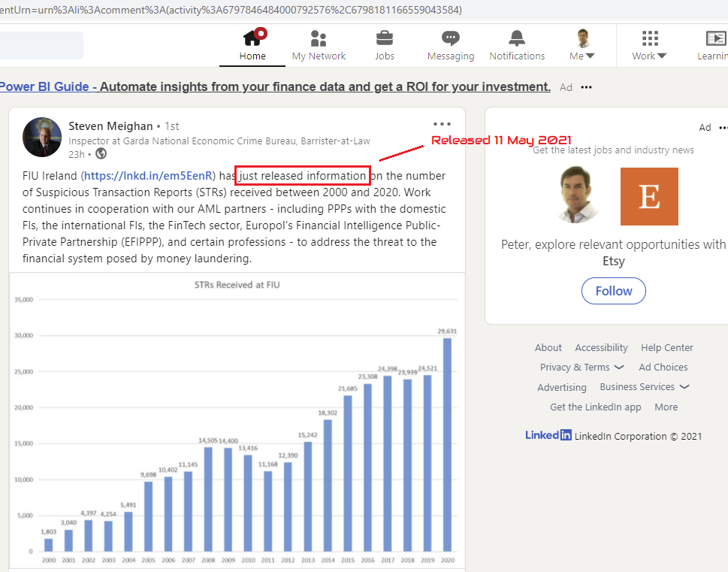Click the Etsy logo in ad

(x=649, y=196)
